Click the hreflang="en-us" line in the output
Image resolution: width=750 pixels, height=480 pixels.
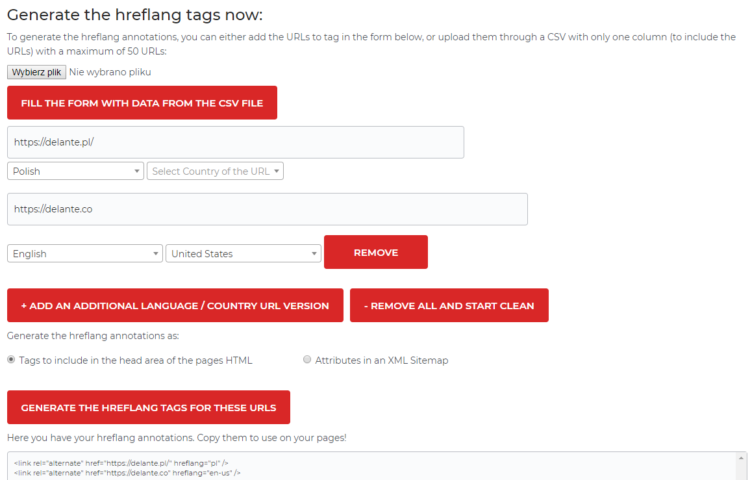tap(127, 472)
